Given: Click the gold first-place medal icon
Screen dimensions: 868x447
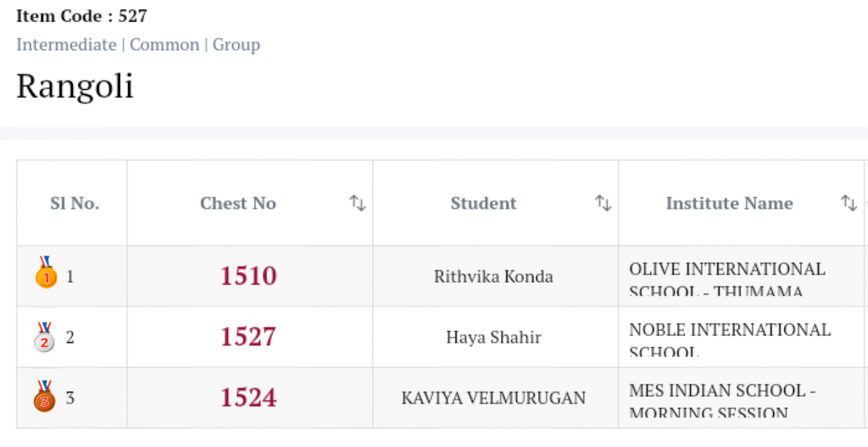Looking at the screenshot, I should (45, 273).
